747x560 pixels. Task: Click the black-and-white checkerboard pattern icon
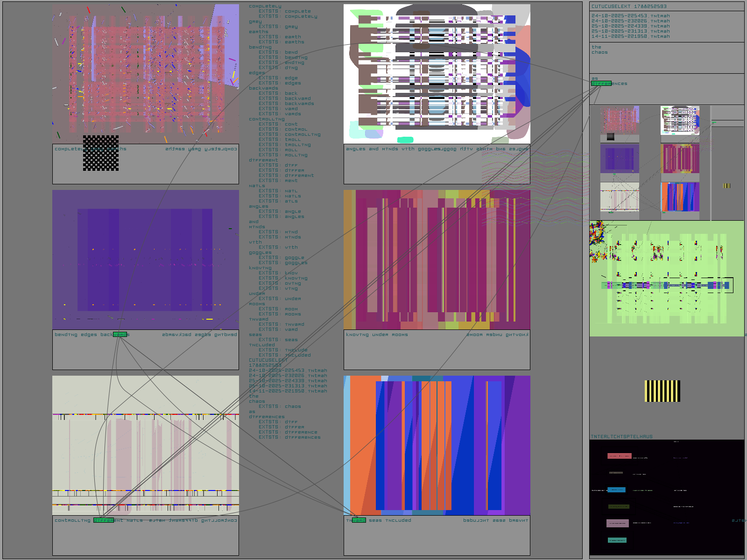pos(101,153)
